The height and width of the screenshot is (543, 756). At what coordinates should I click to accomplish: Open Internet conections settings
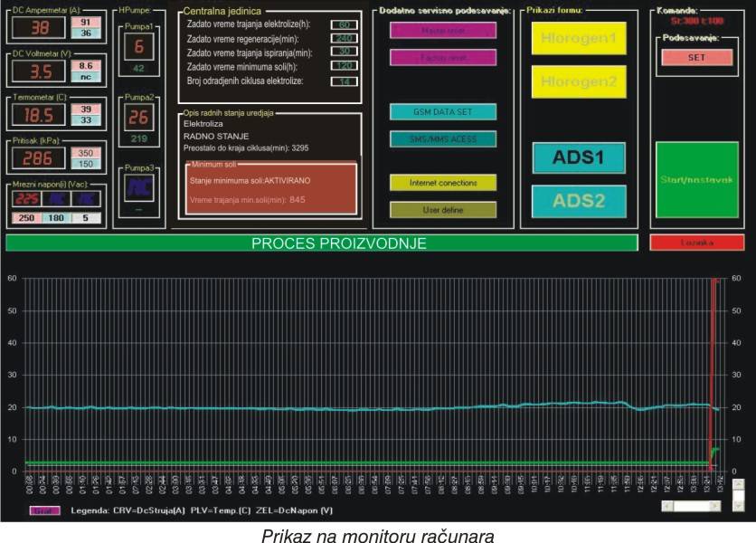(443, 182)
